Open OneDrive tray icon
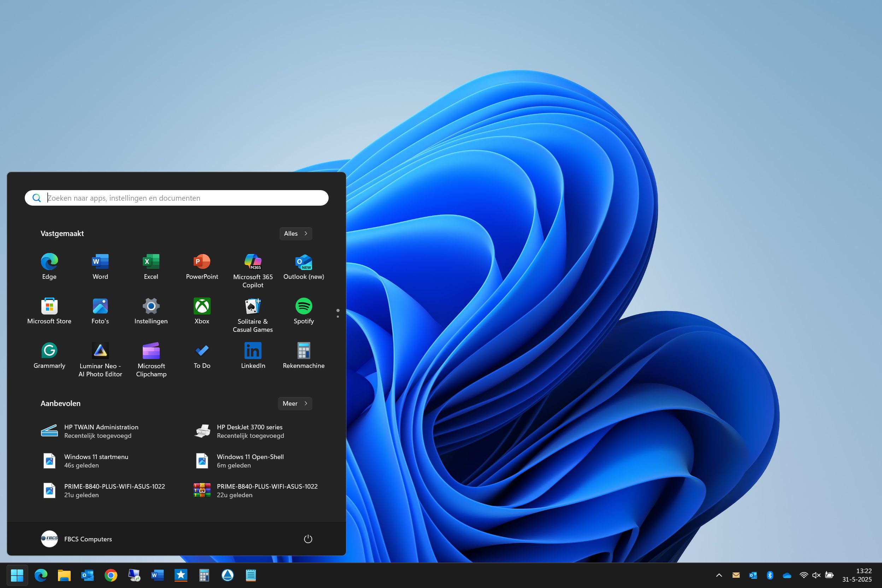This screenshot has width=882, height=588. [x=787, y=575]
